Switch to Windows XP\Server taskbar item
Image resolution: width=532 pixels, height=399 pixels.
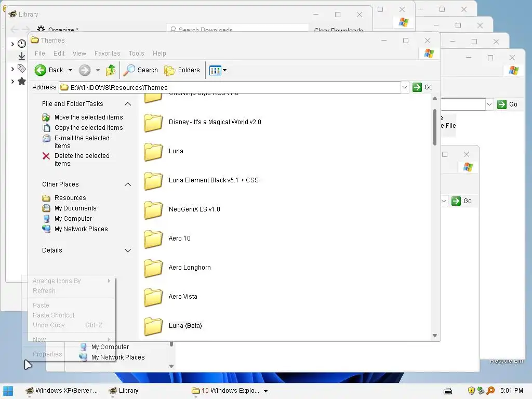(x=62, y=391)
